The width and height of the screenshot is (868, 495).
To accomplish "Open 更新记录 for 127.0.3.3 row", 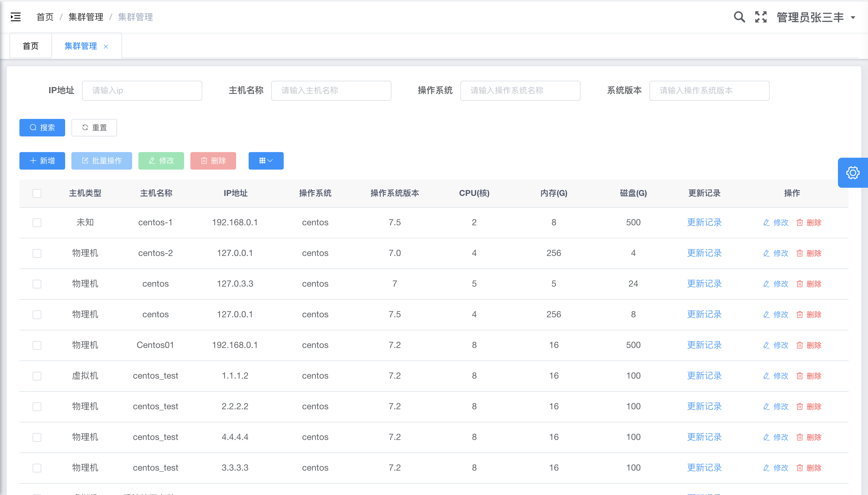I will click(x=704, y=283).
